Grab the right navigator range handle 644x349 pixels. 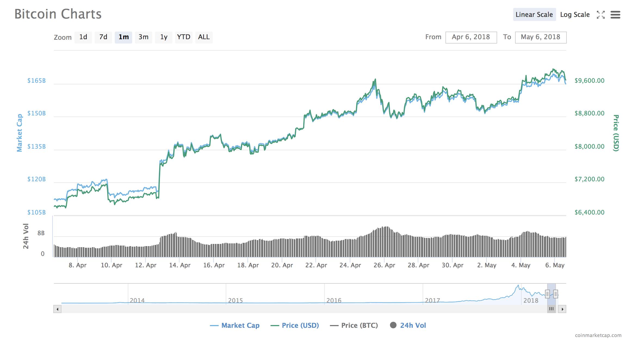pos(556,294)
